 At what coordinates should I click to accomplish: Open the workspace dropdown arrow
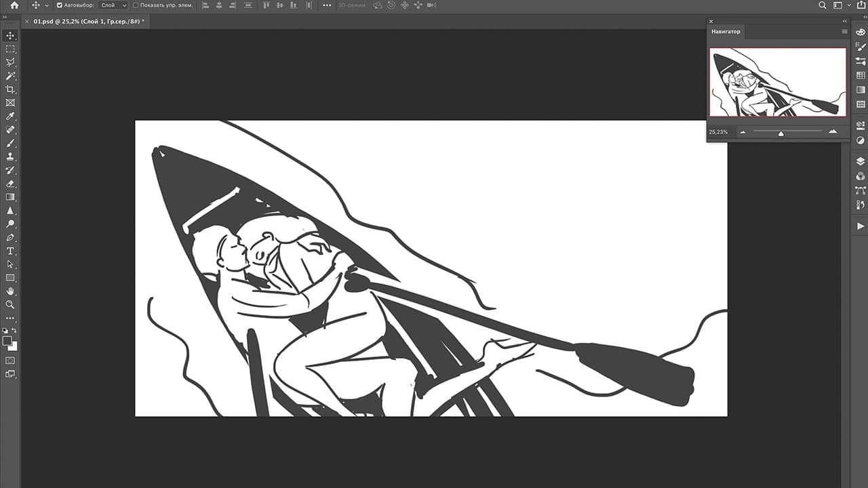848,5
